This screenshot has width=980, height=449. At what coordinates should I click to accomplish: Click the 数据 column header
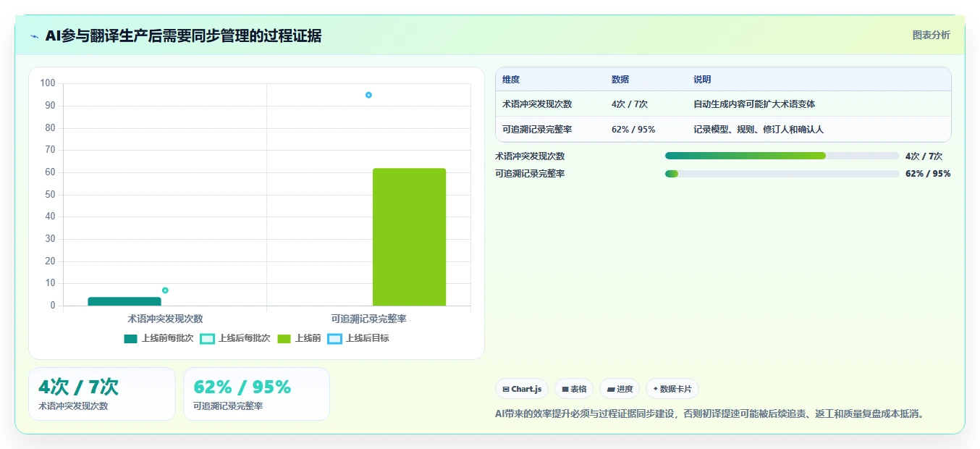pyautogui.click(x=620, y=80)
